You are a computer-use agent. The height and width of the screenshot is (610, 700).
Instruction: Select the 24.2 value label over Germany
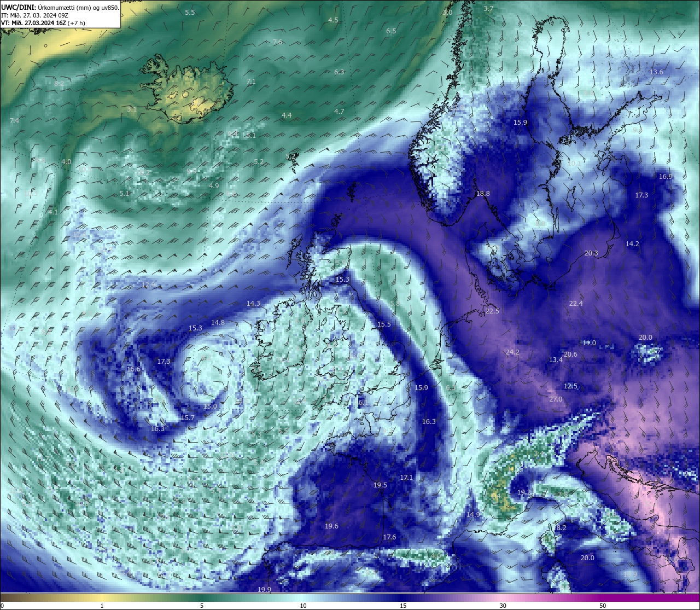click(x=512, y=352)
